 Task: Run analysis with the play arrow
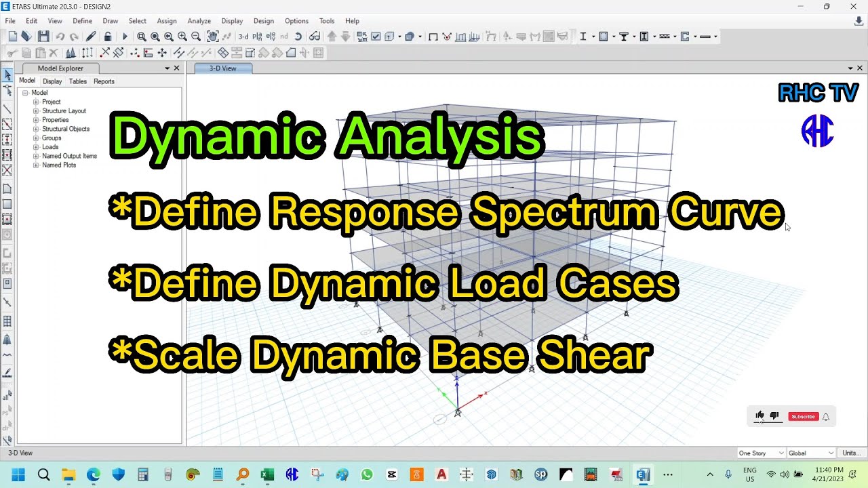point(124,37)
